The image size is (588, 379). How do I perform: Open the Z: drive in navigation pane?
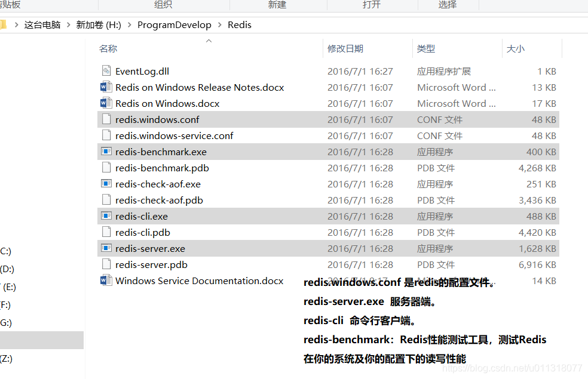tap(7, 358)
